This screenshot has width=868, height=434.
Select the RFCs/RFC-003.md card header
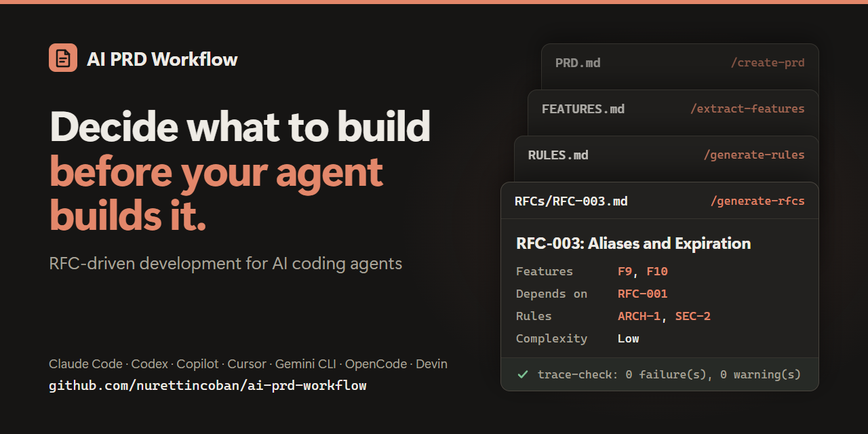pos(659,201)
